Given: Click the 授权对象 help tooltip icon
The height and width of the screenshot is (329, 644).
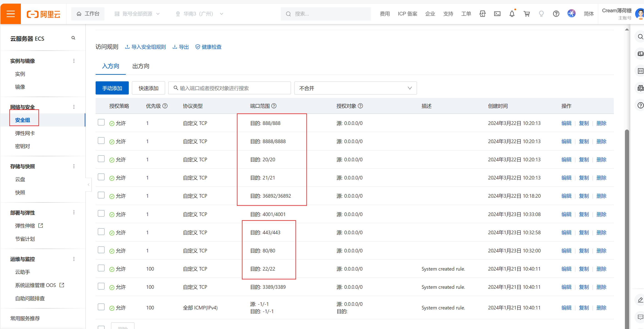Looking at the screenshot, I should [x=360, y=106].
